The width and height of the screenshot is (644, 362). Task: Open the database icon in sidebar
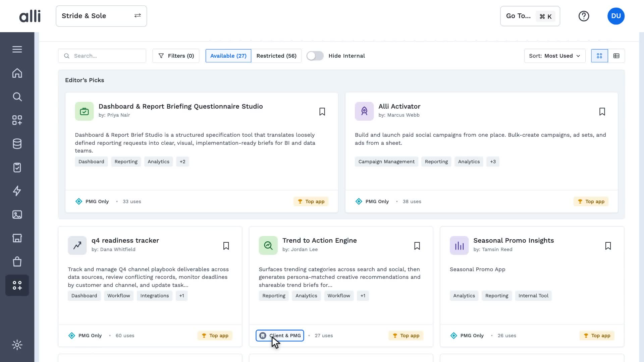(x=17, y=144)
